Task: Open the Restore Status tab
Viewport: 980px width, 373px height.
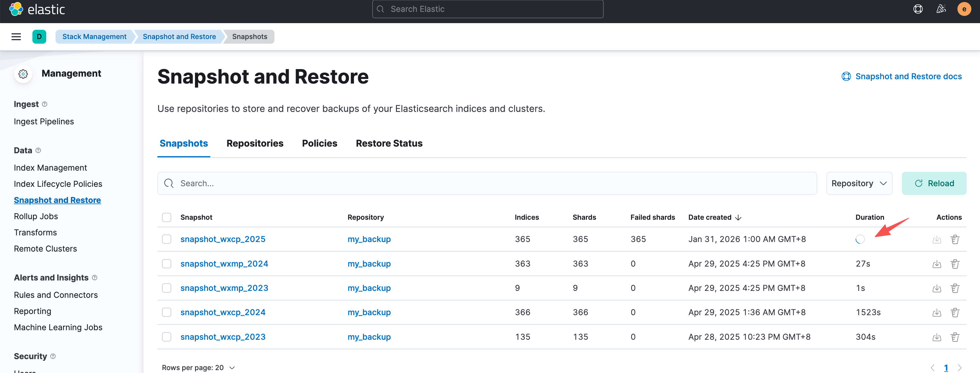Action: [x=389, y=143]
